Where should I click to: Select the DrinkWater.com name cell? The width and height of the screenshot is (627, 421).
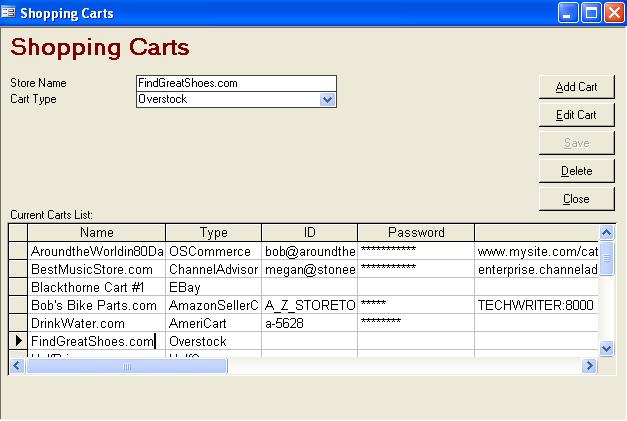click(x=96, y=323)
